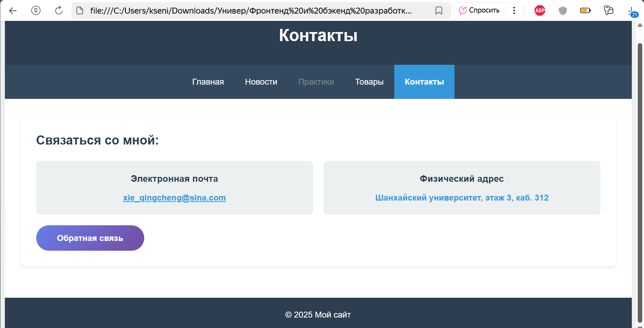Click the extension icon left of downloads
Viewport: 644px width, 328px height.
pos(608,10)
